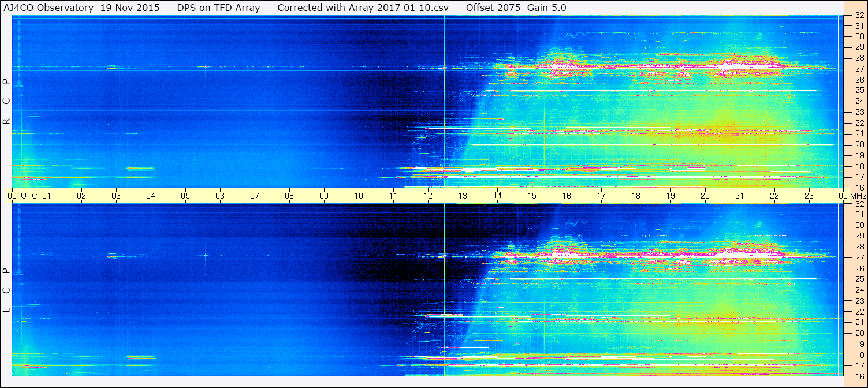Select hour 12 on the UTC time axis
868x388 pixels.
[428, 196]
